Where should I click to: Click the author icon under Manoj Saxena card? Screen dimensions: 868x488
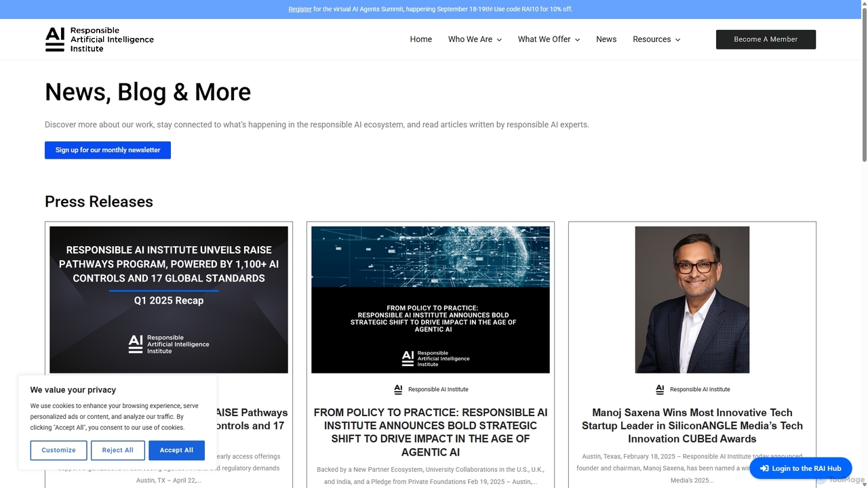(x=660, y=390)
